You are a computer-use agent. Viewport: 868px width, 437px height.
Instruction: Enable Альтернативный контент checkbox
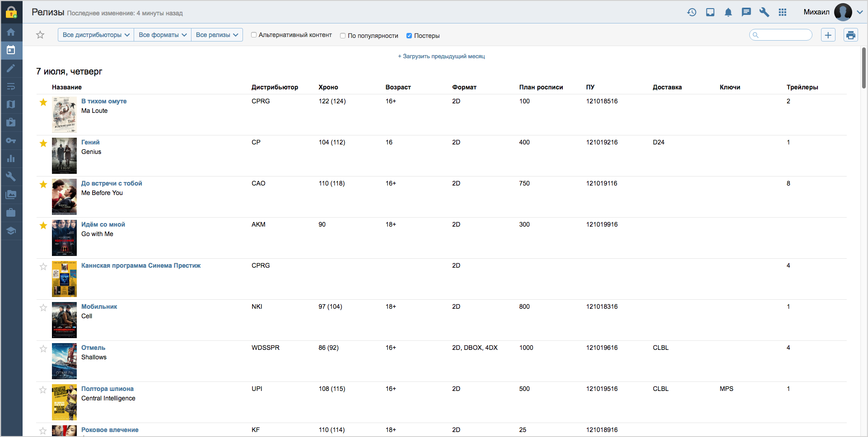[254, 35]
